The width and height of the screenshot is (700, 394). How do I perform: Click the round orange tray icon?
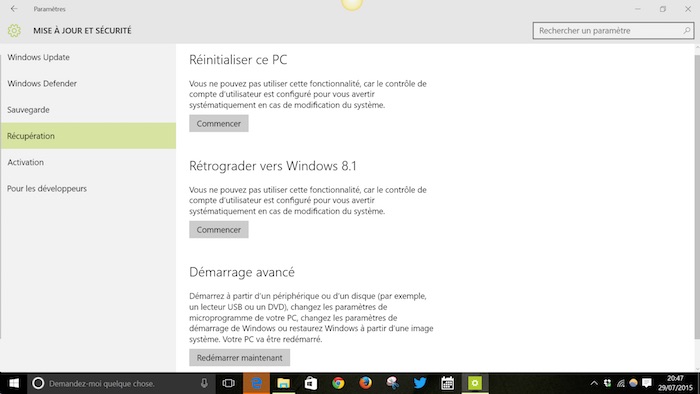[633, 383]
